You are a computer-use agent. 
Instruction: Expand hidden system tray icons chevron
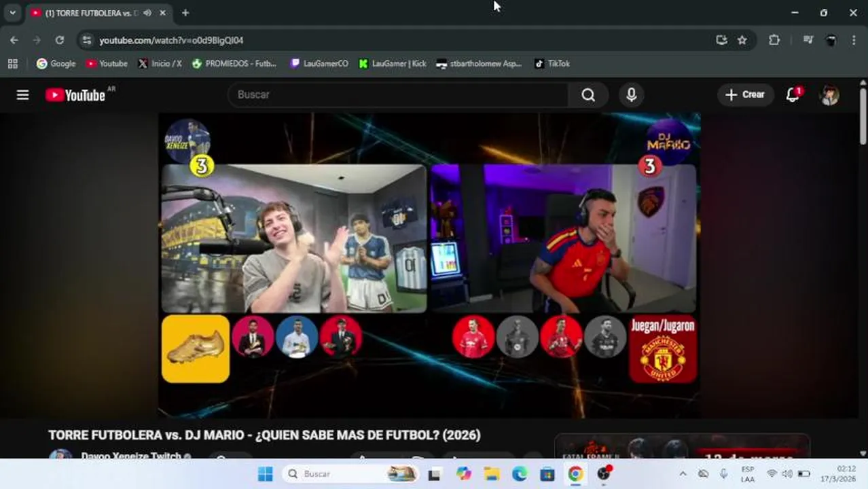(x=683, y=474)
